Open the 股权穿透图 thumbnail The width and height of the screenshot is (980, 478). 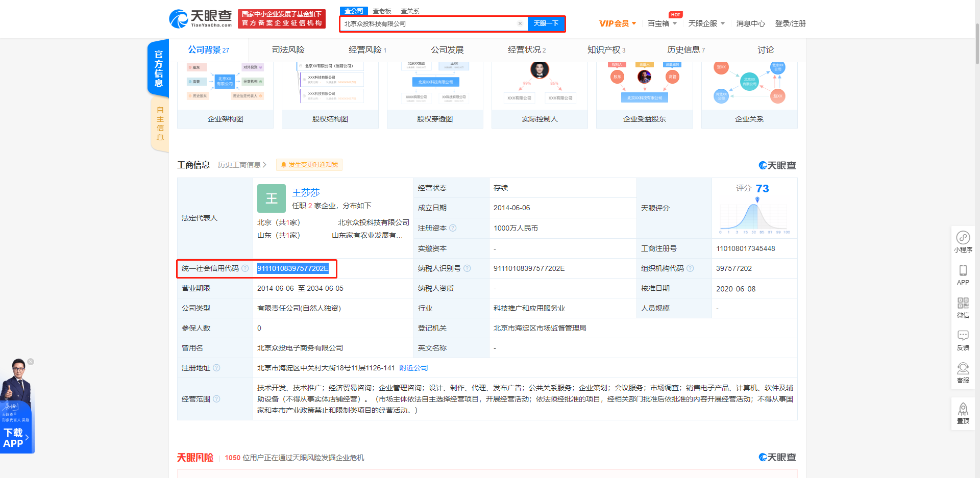tap(435, 95)
